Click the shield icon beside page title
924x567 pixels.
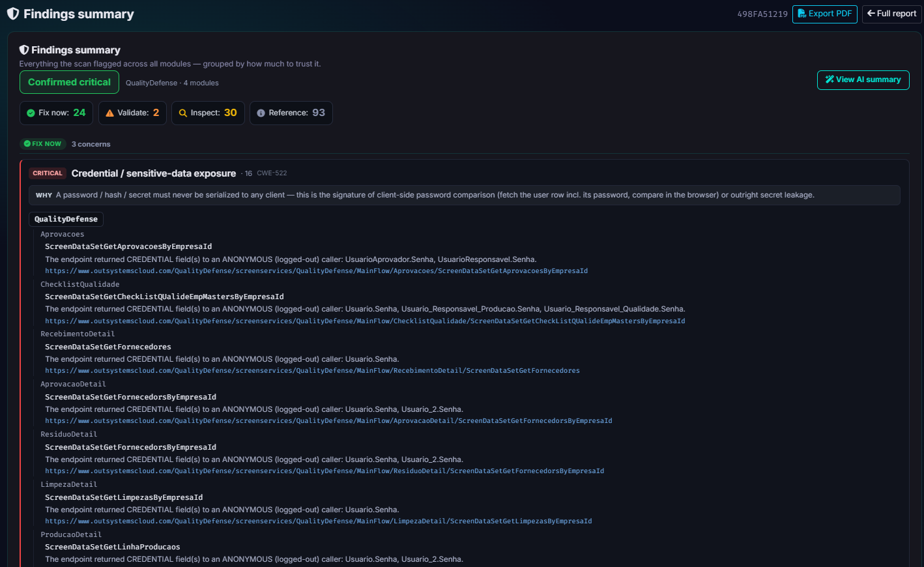pyautogui.click(x=12, y=14)
